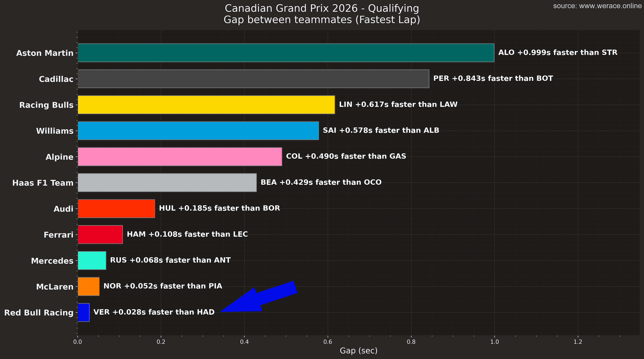Viewport: 644px width, 359px height.
Task: Click the "Gap between teammates (Fastest Lap)" subtitle
Action: coord(322,20)
